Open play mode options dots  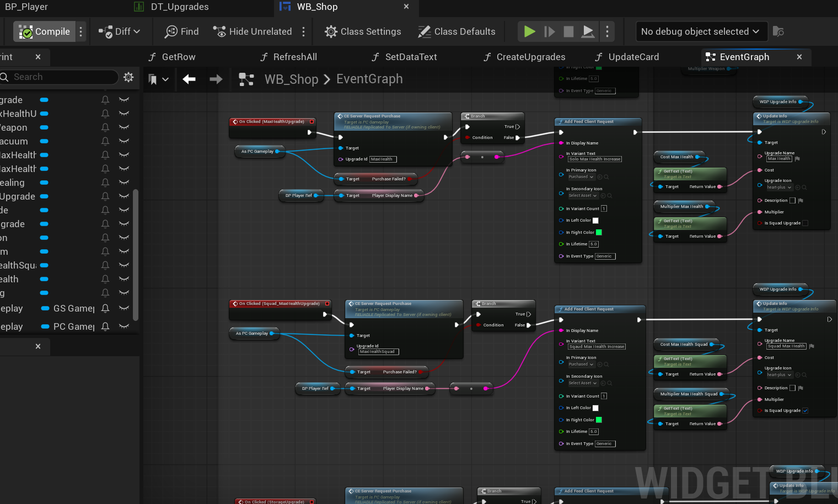pos(607,31)
